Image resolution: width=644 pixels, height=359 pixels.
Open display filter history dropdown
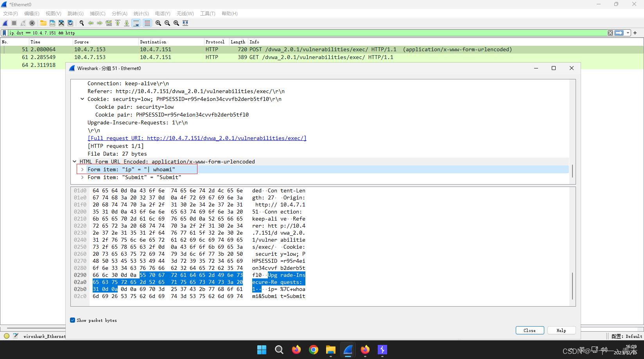pos(628,33)
